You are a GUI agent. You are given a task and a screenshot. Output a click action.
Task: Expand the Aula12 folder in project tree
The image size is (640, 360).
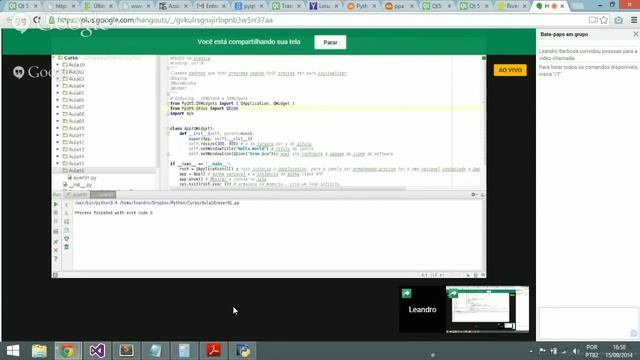pyautogui.click(x=58, y=142)
